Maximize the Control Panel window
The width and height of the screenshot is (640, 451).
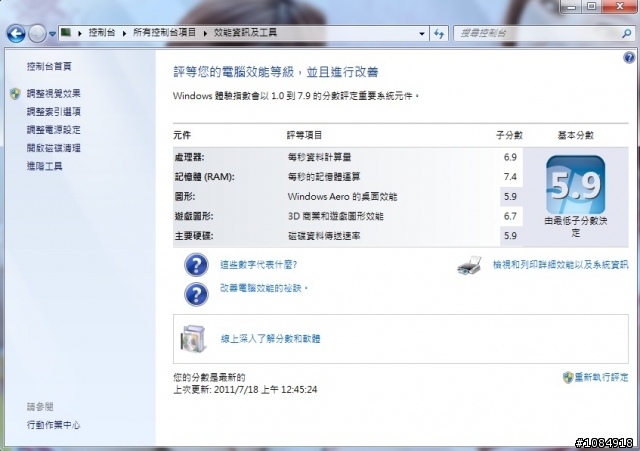coord(591,7)
